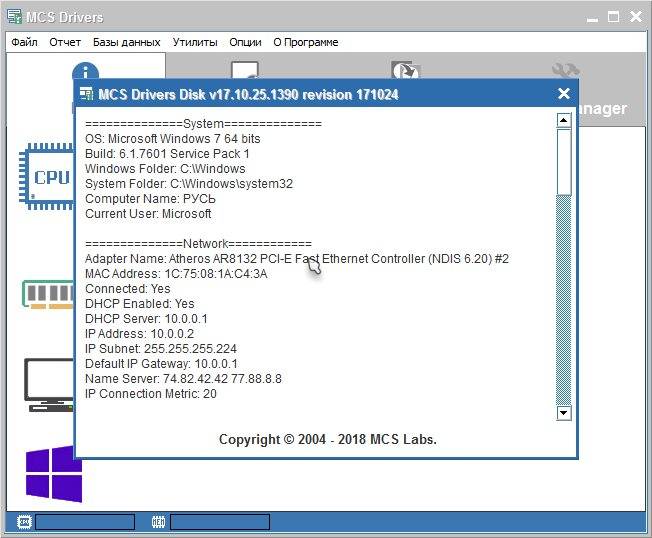Click the Name Server 74.82.42.42 line
The width and height of the screenshot is (652, 538).
pyautogui.click(x=183, y=378)
